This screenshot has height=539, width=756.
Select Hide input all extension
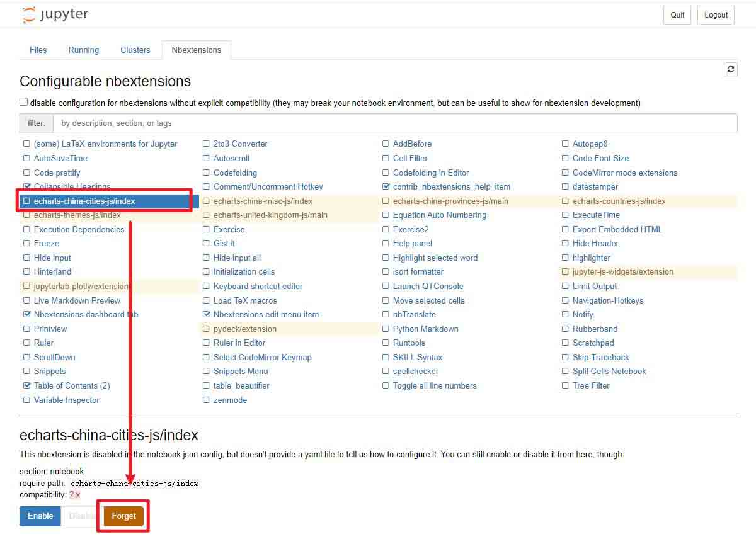pos(237,258)
